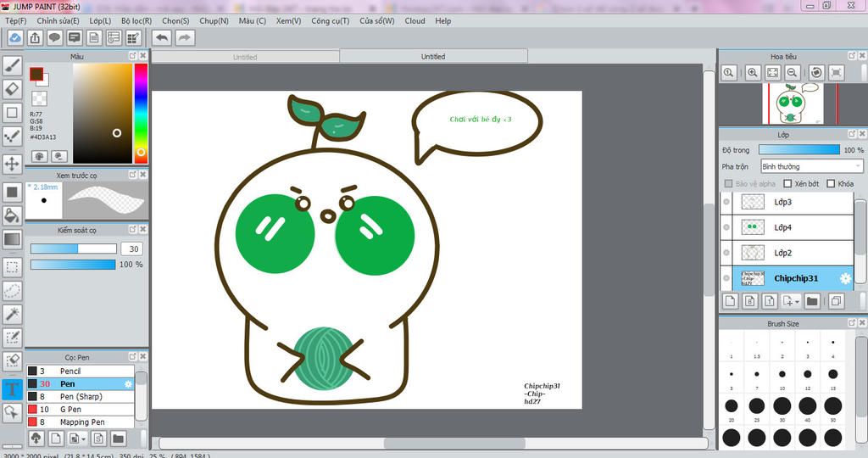Select the Pencil brush in list
Screen dimensions: 868x458
[x=81, y=371]
